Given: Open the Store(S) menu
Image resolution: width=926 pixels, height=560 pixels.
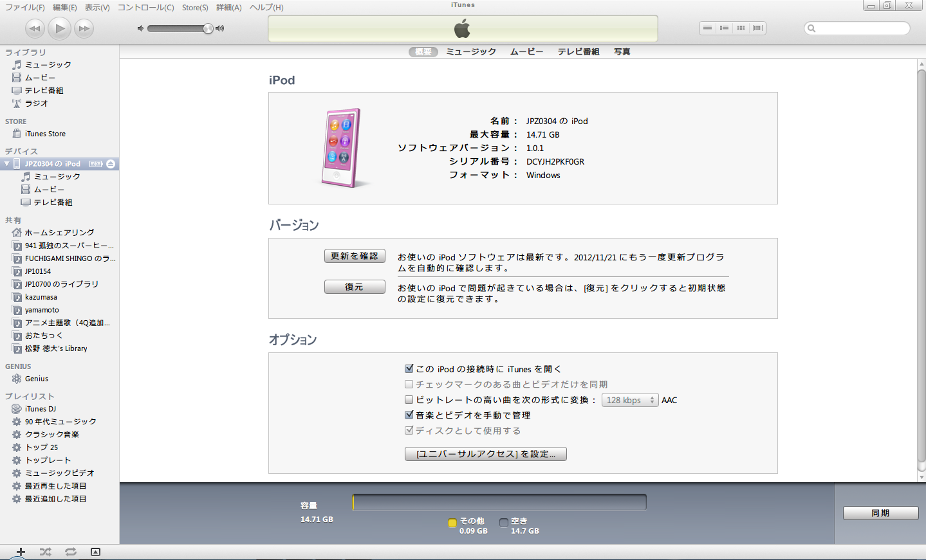Looking at the screenshot, I should (x=195, y=8).
